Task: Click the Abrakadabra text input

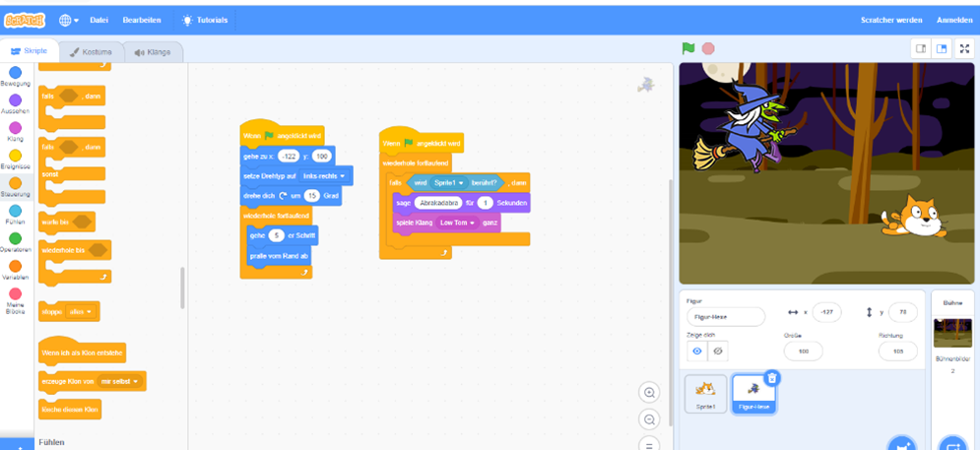Action: point(438,203)
